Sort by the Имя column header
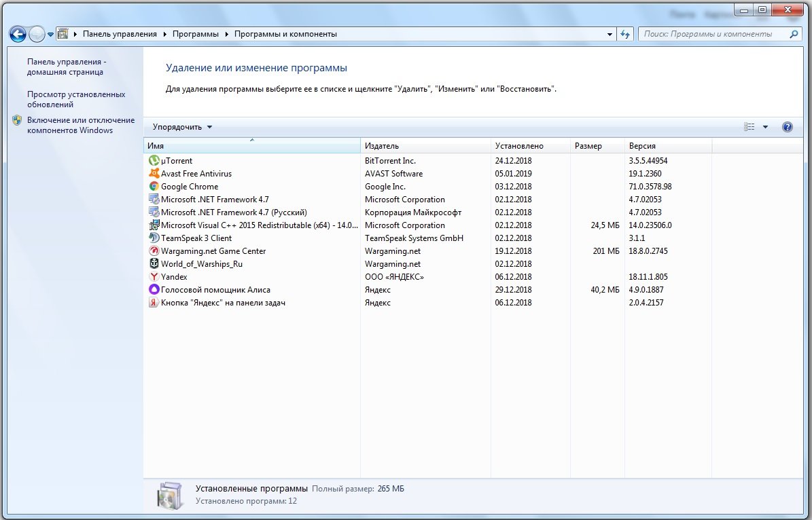 coord(251,146)
